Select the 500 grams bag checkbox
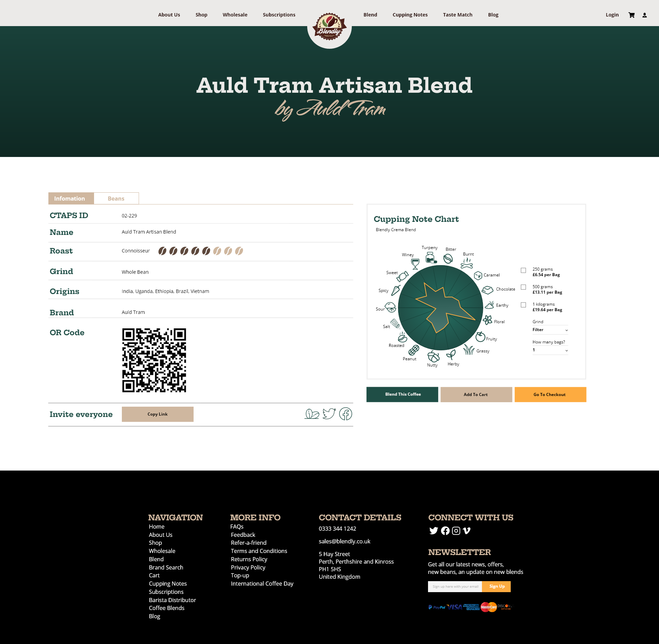659x644 pixels. pyautogui.click(x=523, y=287)
